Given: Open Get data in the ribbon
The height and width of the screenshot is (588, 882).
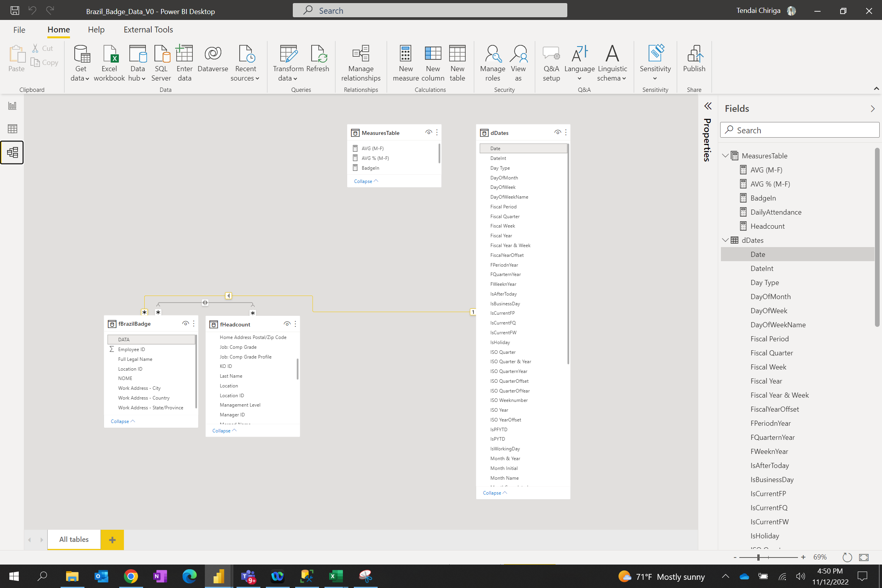Looking at the screenshot, I should pos(81,63).
